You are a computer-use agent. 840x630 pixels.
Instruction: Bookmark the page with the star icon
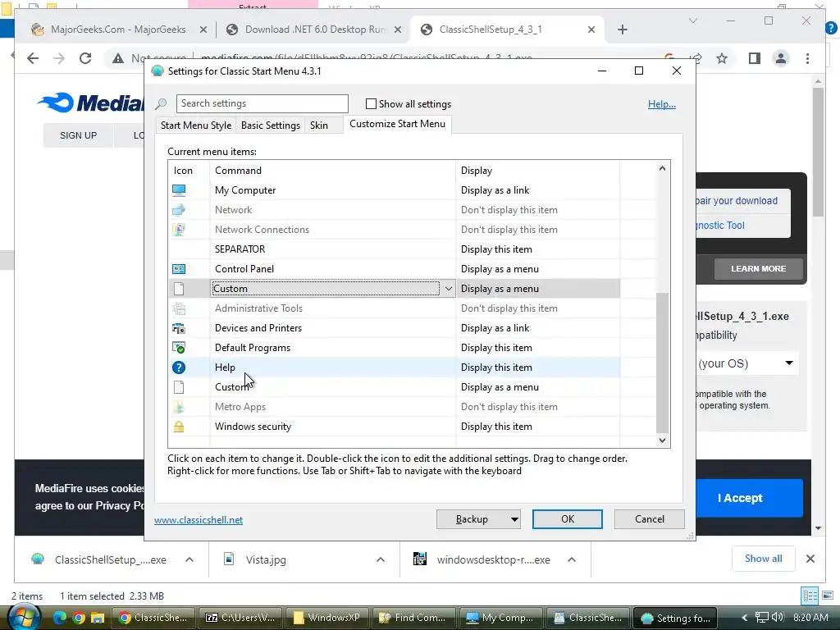coord(722,58)
